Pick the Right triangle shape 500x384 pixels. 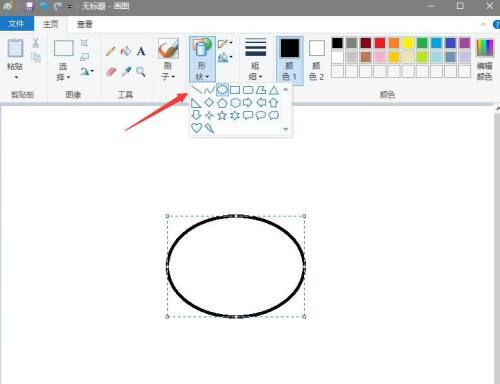pos(196,103)
